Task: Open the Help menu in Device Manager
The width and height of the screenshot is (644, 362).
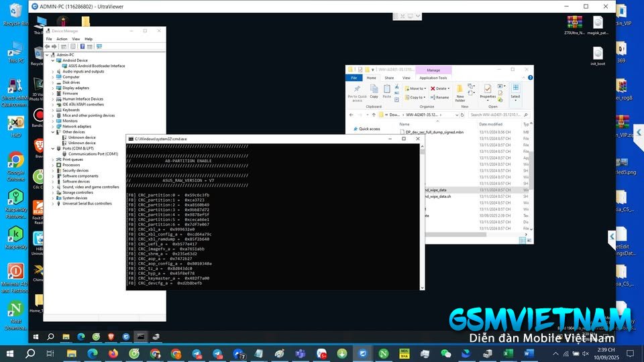Action: (x=89, y=39)
